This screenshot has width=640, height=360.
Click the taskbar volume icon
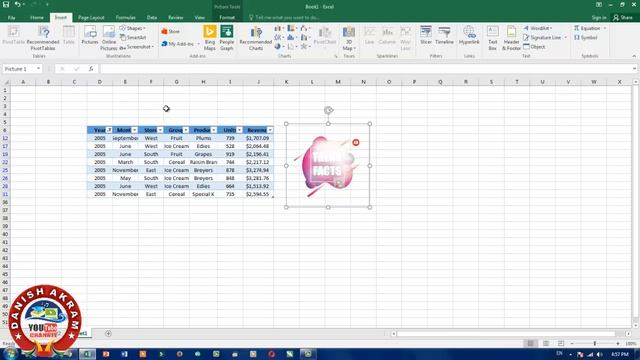599,354
